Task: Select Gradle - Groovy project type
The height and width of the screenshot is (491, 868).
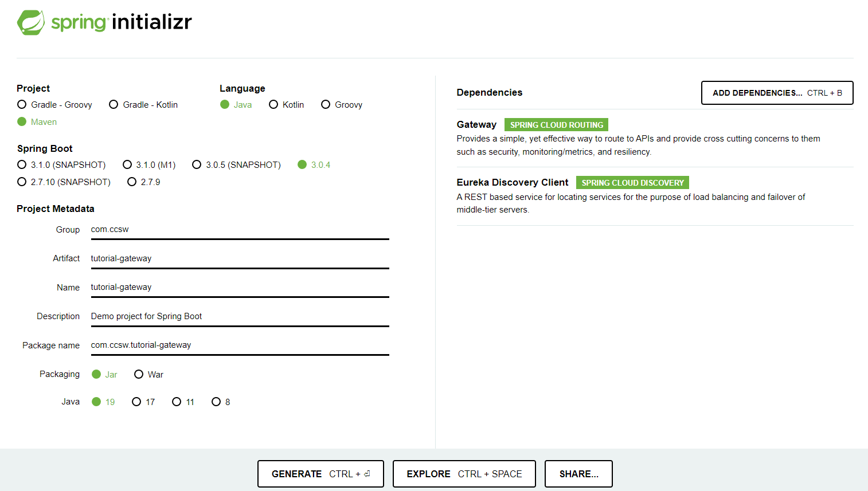Action: click(22, 104)
